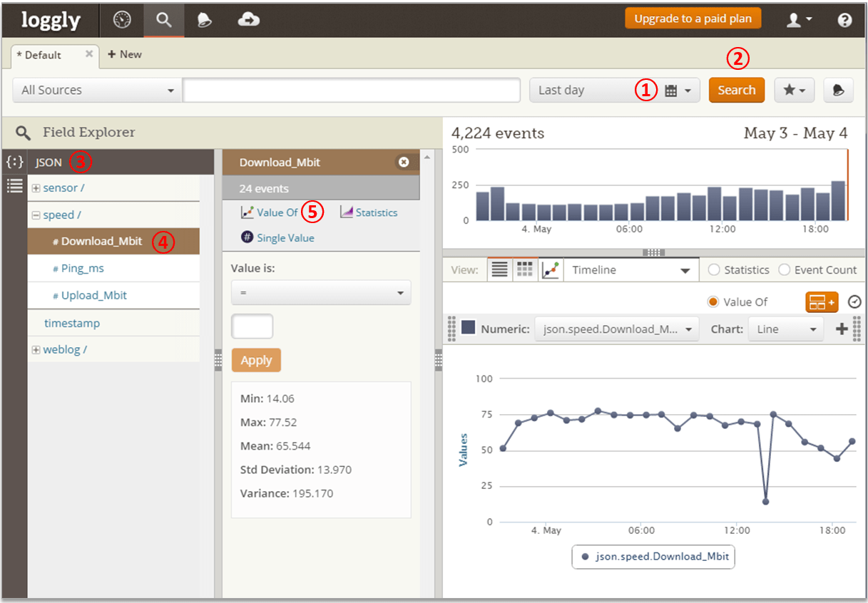Open the dashboard gauge icon in top navigation
The height and width of the screenshot is (603, 868).
[123, 20]
